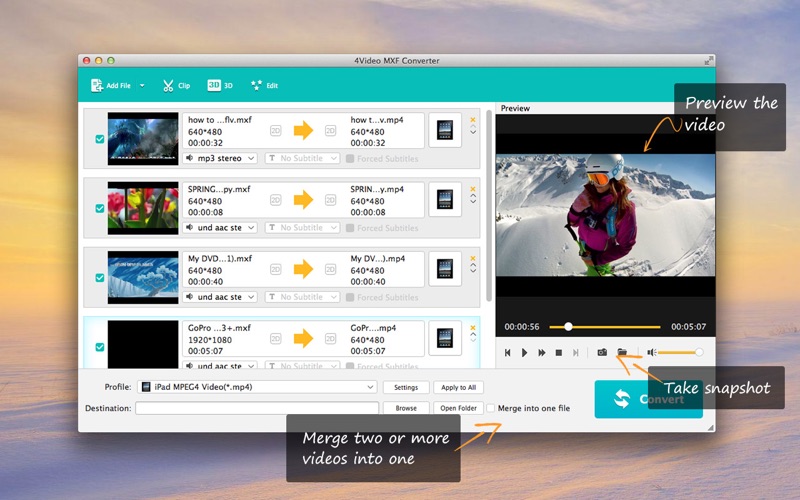This screenshot has width=800, height=500.
Task: Open the Add File dropdown arrow
Action: coord(142,86)
